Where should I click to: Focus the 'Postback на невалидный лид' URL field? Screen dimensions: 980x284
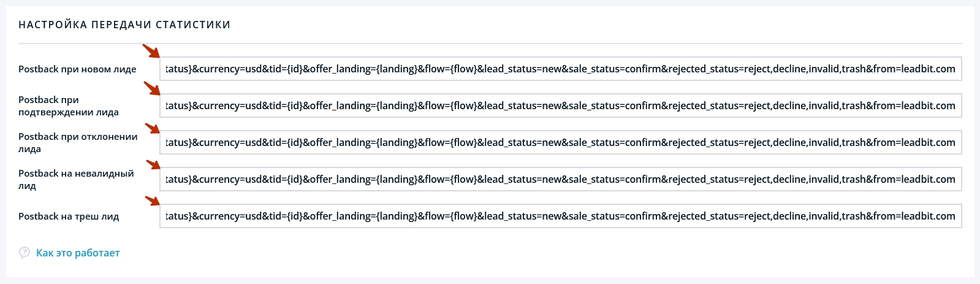561,179
